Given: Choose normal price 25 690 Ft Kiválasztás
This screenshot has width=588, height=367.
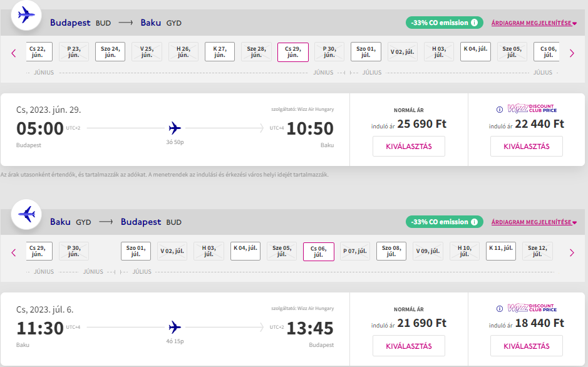Looking at the screenshot, I should [x=408, y=147].
